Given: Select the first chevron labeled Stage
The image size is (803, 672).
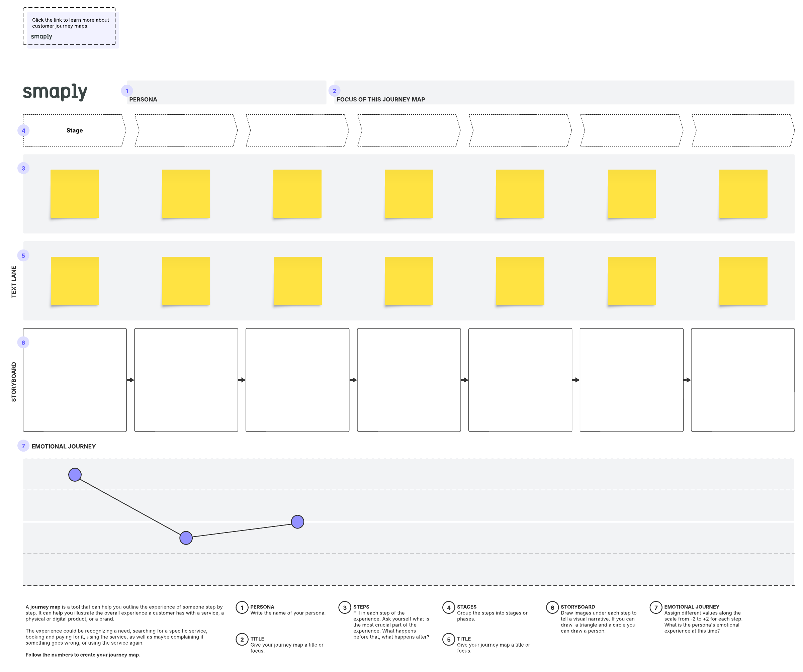Looking at the screenshot, I should (x=74, y=130).
